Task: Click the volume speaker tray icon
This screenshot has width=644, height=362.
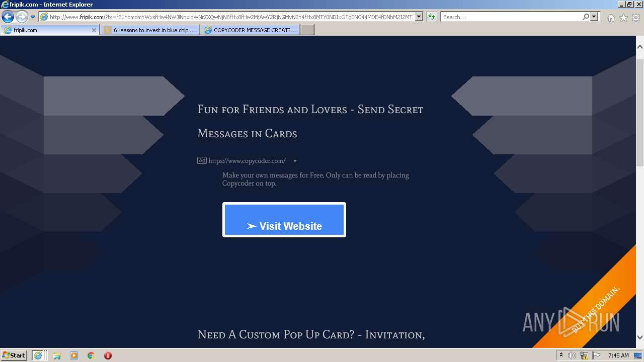Action: 572,355
